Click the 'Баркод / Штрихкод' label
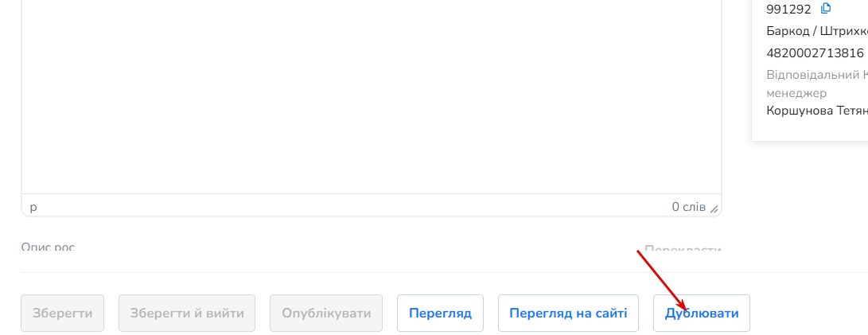Viewport: 868px width, 335px height. pyautogui.click(x=817, y=31)
